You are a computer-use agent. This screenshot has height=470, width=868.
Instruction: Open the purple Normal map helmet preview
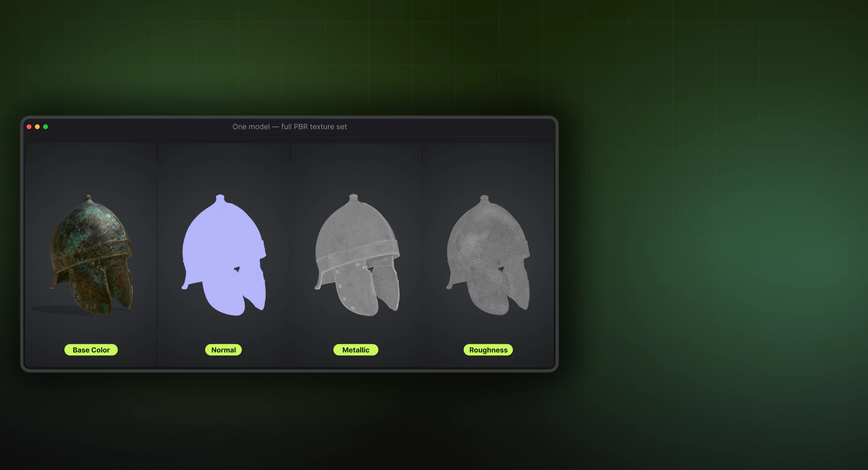click(x=224, y=255)
